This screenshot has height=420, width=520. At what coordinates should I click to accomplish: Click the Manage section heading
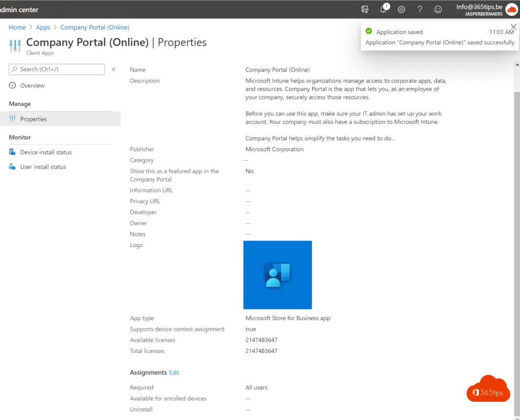[x=20, y=103]
